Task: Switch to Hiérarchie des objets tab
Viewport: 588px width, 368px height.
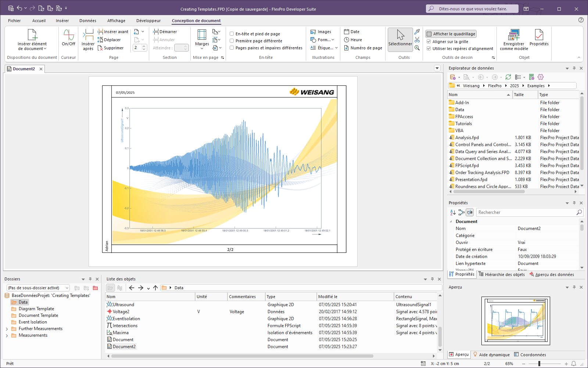Action: coord(502,275)
